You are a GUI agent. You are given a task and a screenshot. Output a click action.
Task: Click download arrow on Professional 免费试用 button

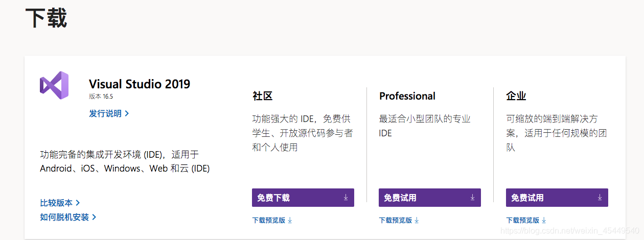click(472, 197)
